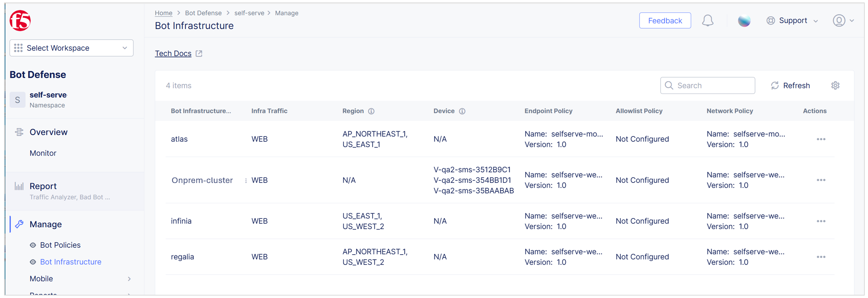Click the Region column info icon
The width and height of the screenshot is (868, 298).
tap(371, 111)
